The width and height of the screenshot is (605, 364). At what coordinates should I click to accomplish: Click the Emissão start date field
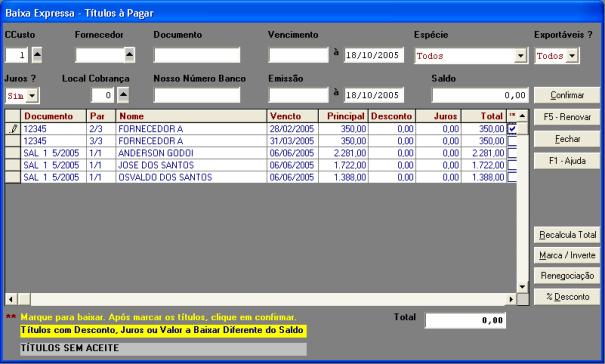[298, 95]
